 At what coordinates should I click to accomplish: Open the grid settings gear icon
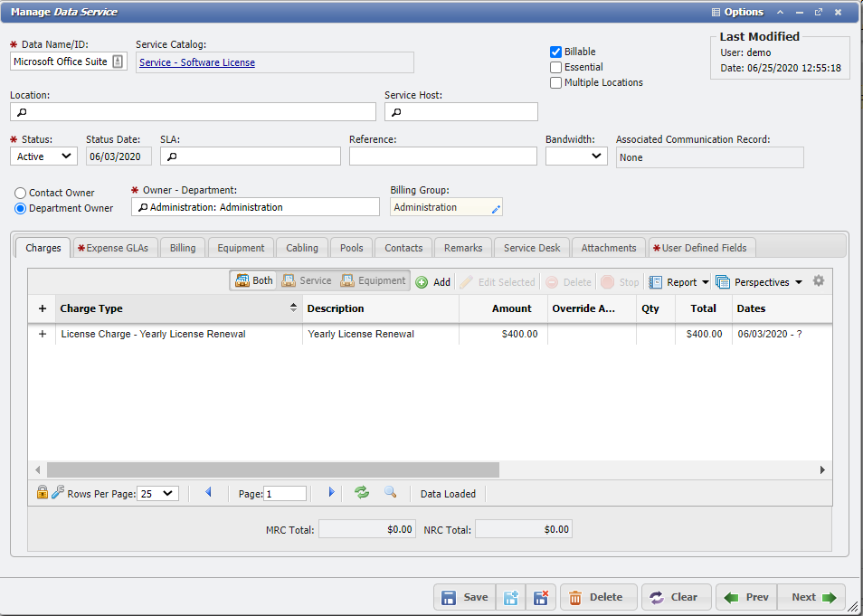(x=819, y=281)
